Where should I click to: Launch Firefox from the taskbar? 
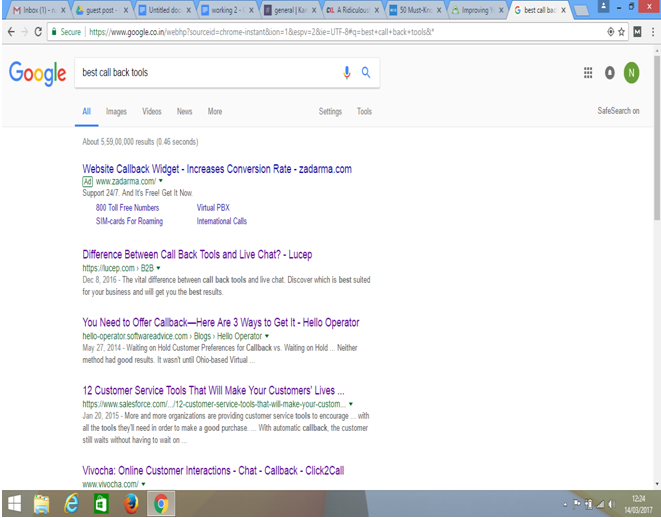(x=131, y=504)
